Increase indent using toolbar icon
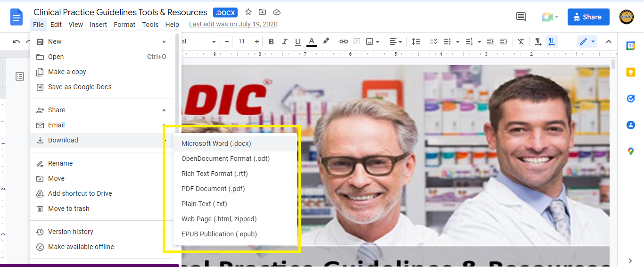 pyautogui.click(x=504, y=42)
